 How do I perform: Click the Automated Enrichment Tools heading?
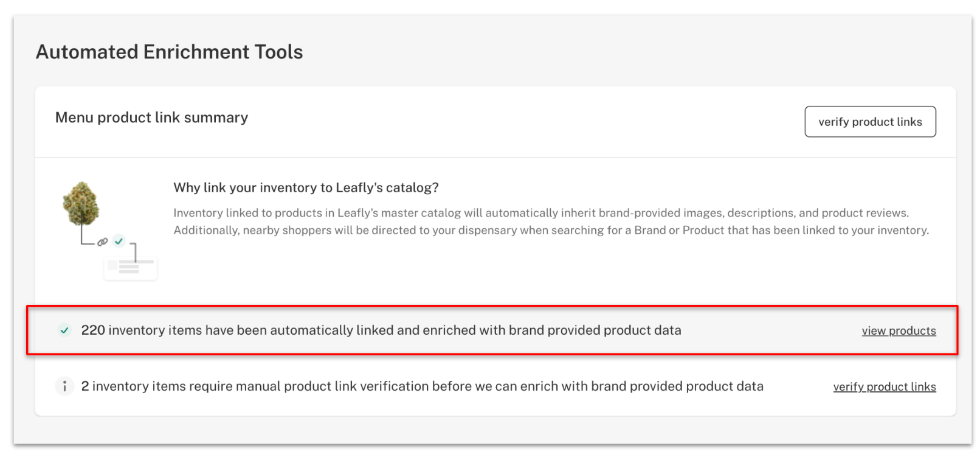[170, 52]
